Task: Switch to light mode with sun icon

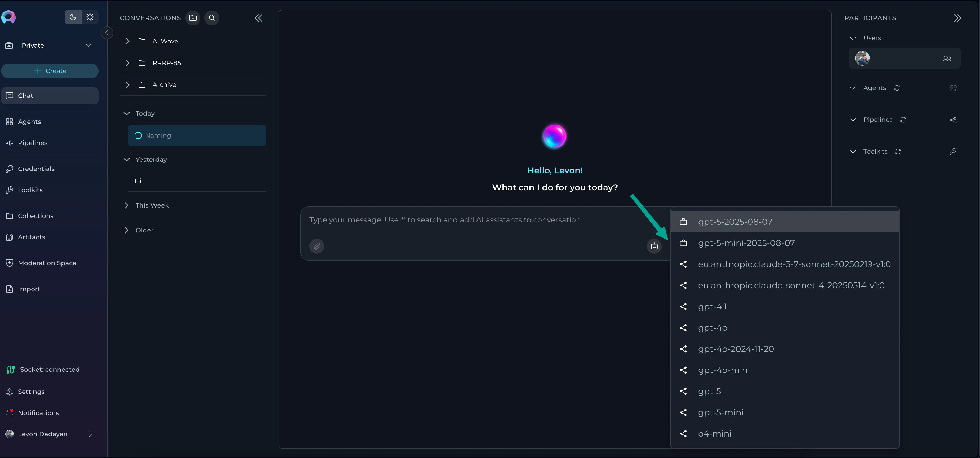Action: click(90, 17)
